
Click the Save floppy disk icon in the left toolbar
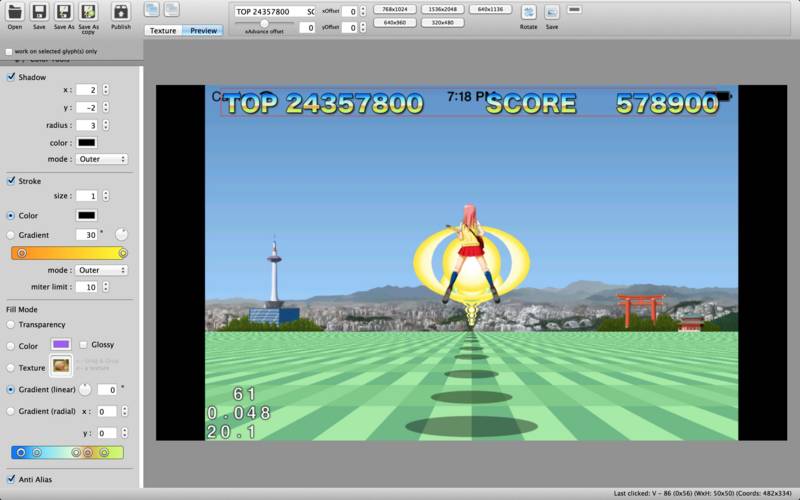pyautogui.click(x=39, y=12)
